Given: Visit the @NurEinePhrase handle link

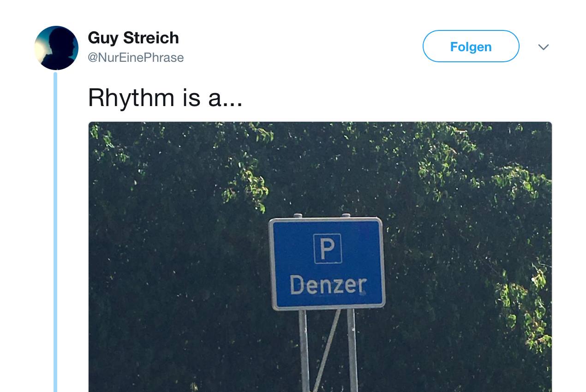Looking at the screenshot, I should coord(136,58).
